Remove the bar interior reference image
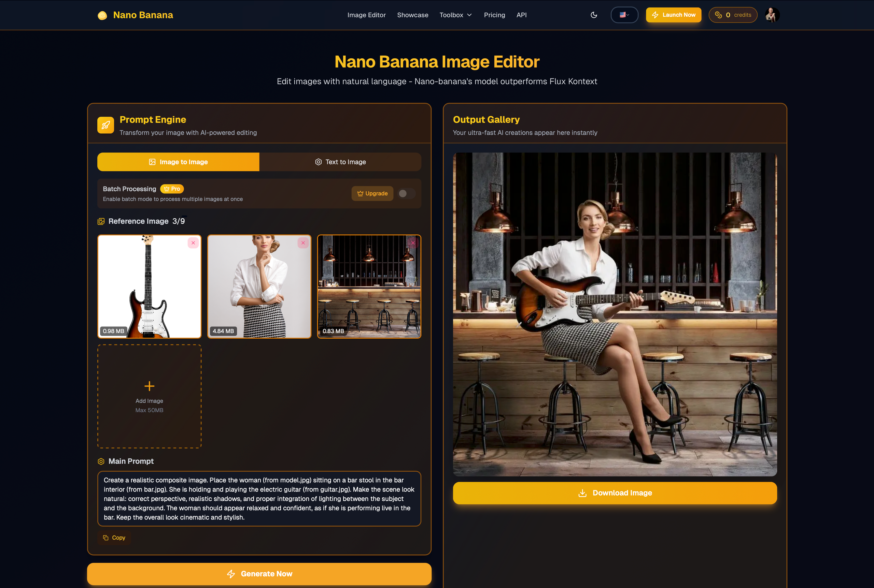 click(x=413, y=243)
